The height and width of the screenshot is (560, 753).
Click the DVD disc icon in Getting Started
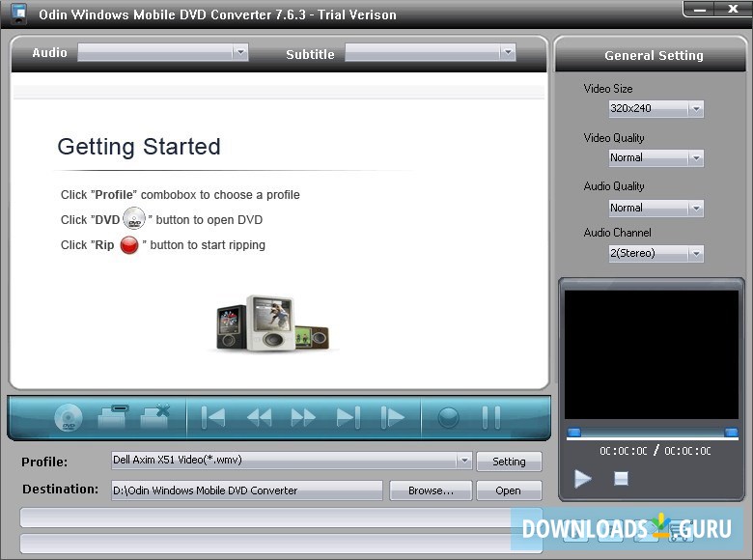134,218
